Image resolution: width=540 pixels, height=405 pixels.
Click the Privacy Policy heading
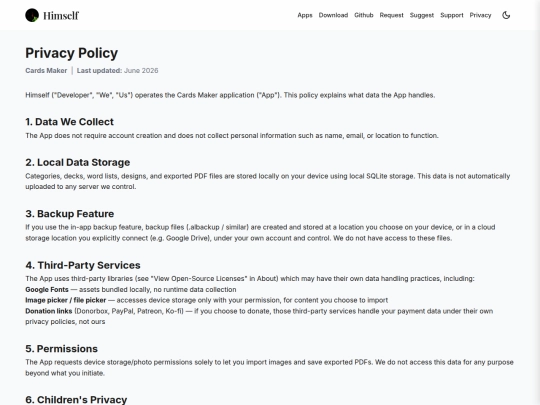point(72,53)
